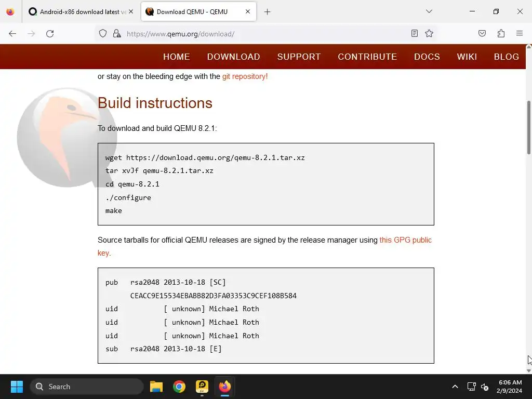The height and width of the screenshot is (399, 532).
Task: Click the scrollbar down arrow
Action: click(x=528, y=370)
